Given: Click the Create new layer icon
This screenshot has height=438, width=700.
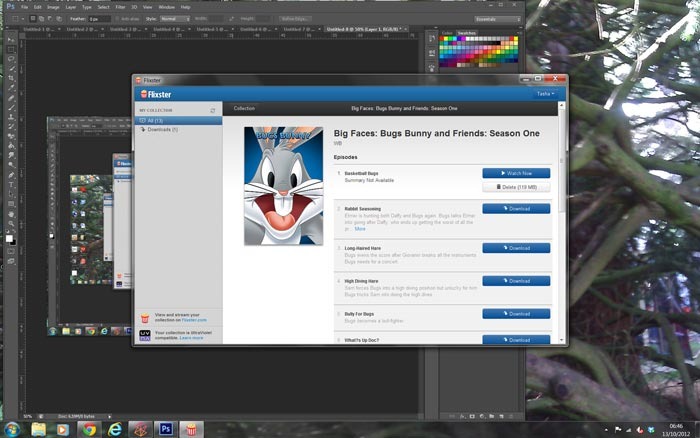Looking at the screenshot, I should click(502, 416).
